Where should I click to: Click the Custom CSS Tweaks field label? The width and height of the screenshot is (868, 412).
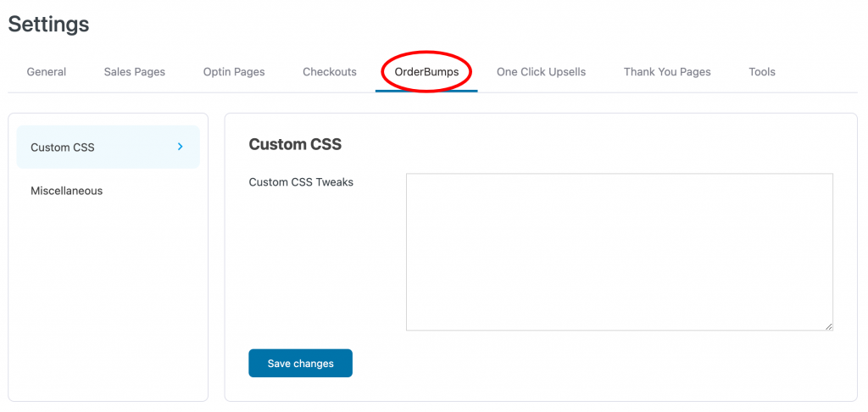pyautogui.click(x=301, y=181)
